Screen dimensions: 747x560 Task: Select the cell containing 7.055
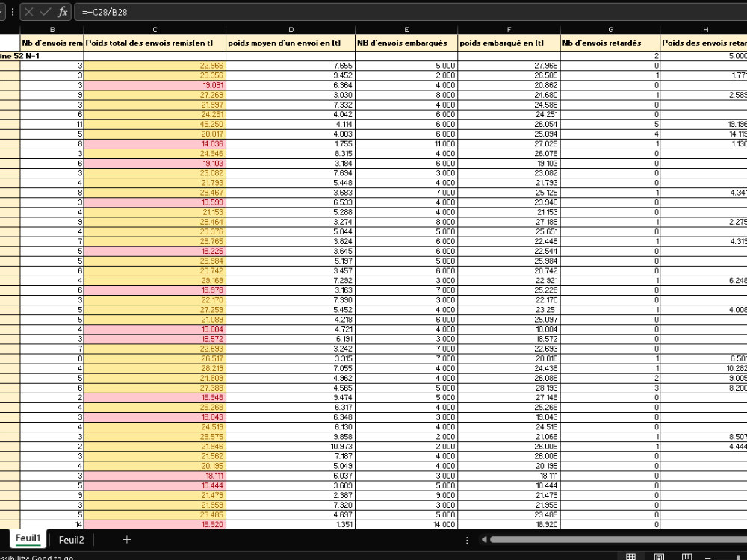[x=291, y=369]
